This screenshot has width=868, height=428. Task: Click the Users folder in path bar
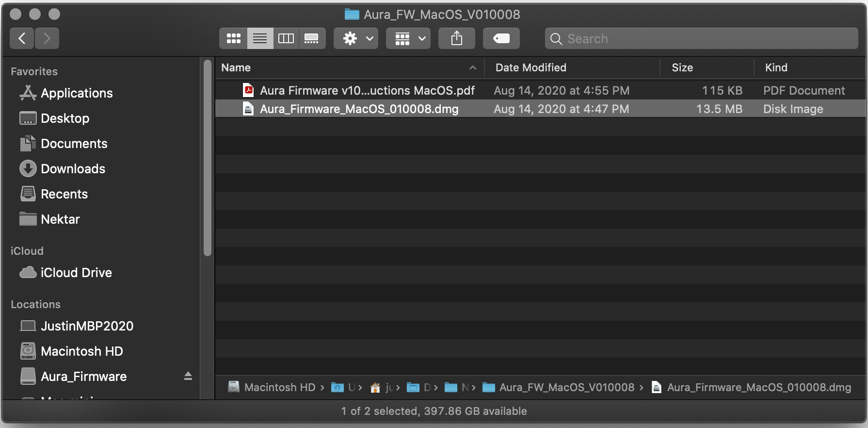coord(343,387)
